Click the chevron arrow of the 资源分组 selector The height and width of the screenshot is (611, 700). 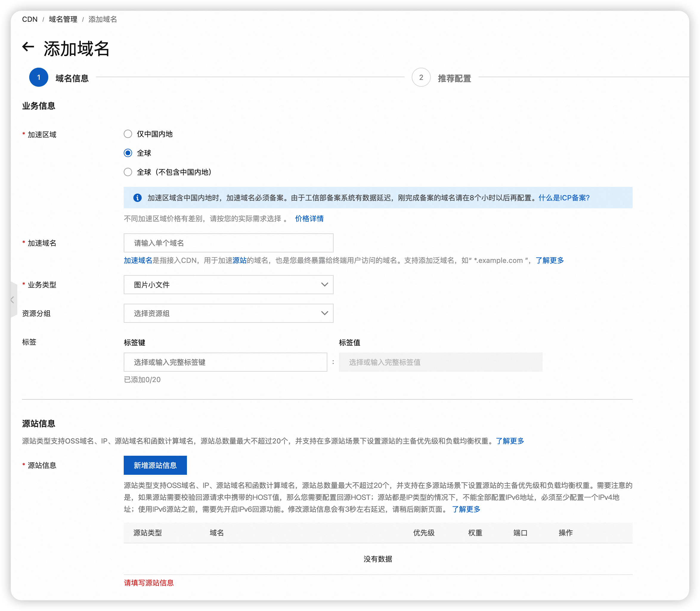[x=324, y=313]
